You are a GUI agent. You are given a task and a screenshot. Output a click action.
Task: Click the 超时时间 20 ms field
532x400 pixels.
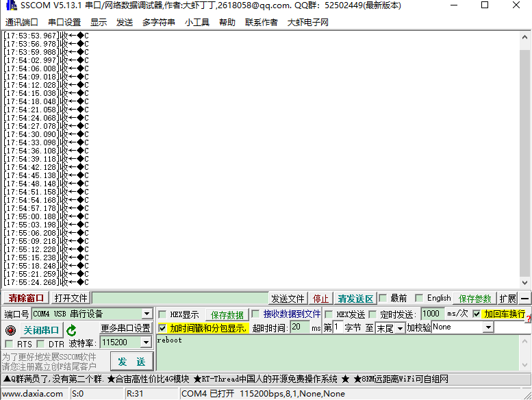coord(300,327)
